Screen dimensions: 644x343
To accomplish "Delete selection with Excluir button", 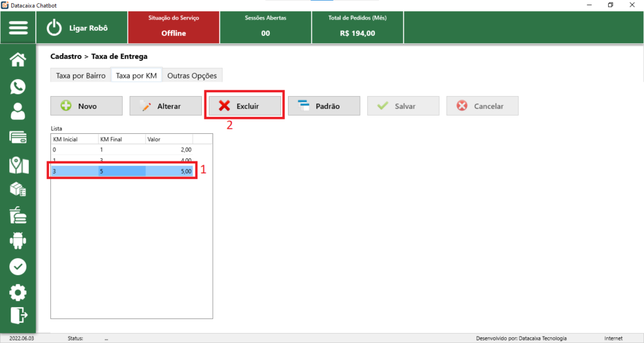I will pos(245,106).
